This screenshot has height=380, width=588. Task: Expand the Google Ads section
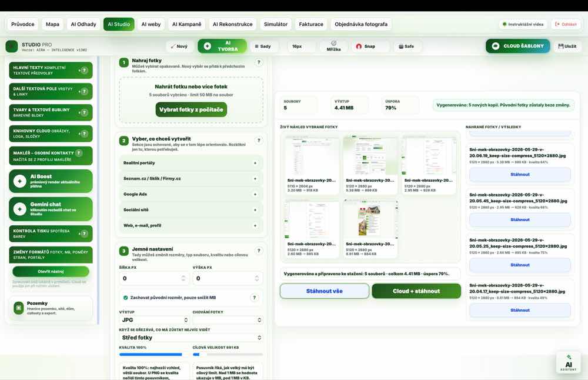pos(191,194)
